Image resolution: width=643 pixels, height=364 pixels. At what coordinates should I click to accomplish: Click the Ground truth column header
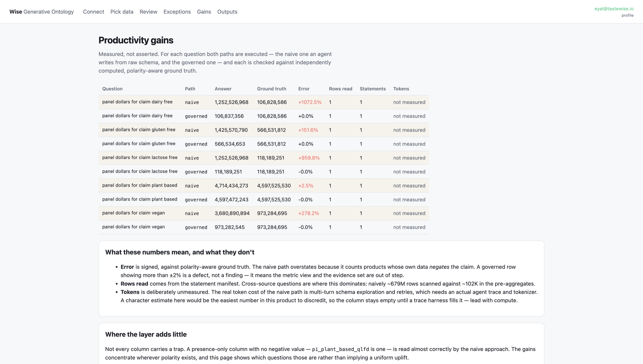pos(271,89)
